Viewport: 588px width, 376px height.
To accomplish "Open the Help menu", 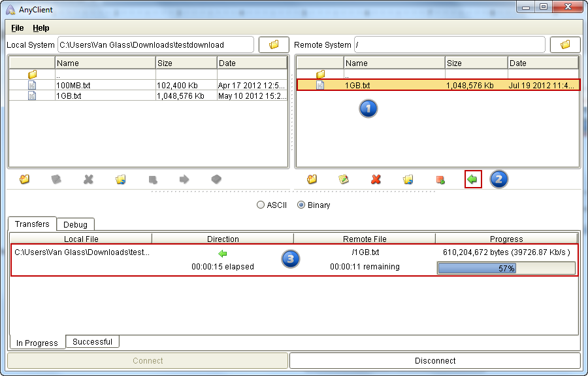I will (41, 28).
